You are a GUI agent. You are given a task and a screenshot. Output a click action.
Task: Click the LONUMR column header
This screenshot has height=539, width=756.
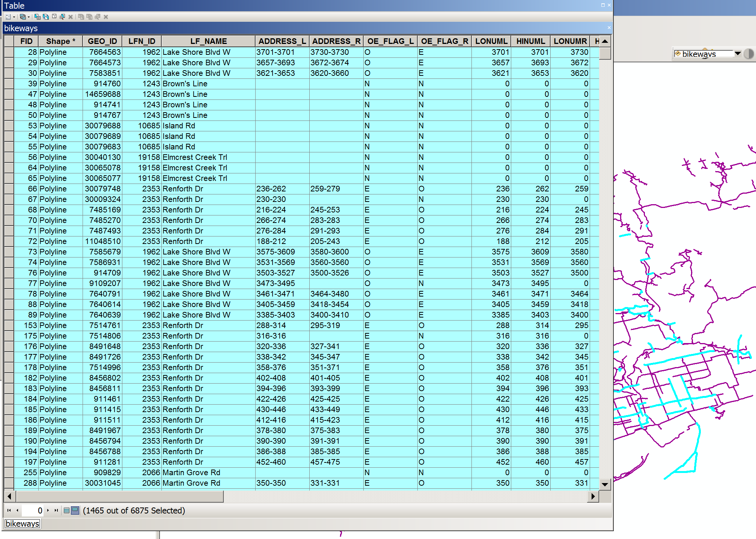coord(570,41)
